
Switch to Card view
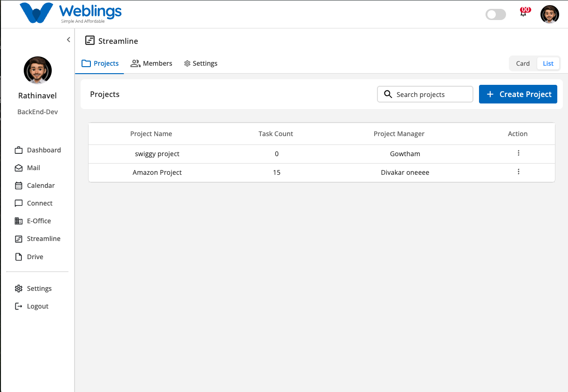pyautogui.click(x=523, y=63)
